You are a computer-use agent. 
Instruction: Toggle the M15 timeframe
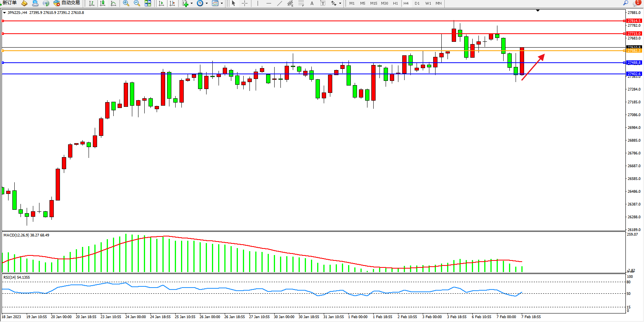(x=373, y=3)
